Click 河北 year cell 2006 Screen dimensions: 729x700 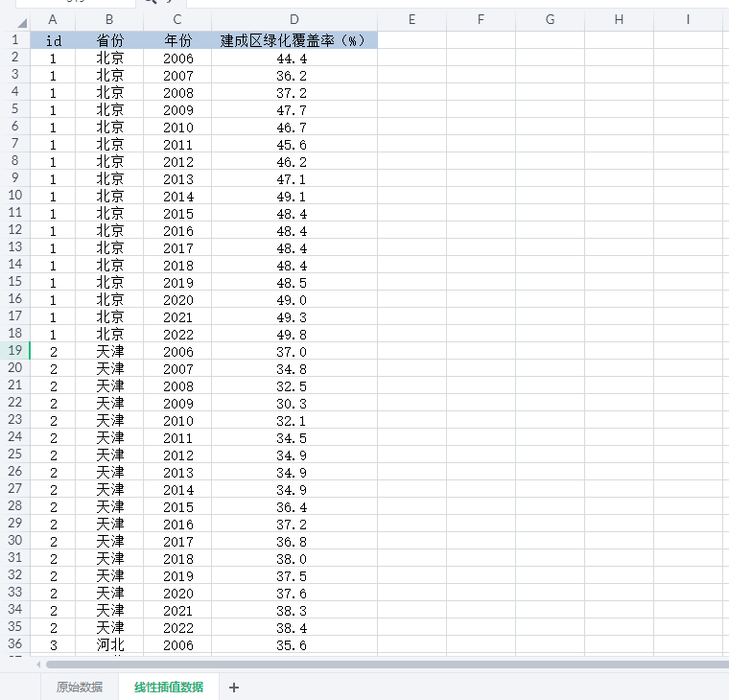(x=177, y=644)
